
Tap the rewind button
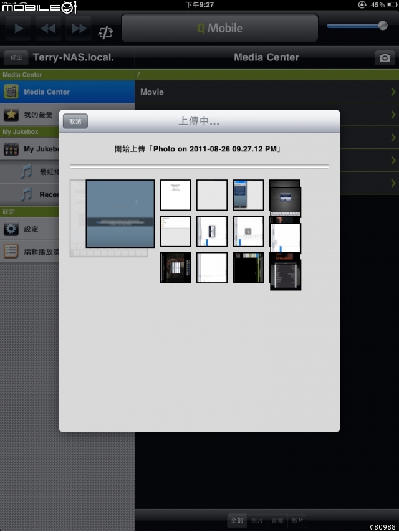point(49,28)
